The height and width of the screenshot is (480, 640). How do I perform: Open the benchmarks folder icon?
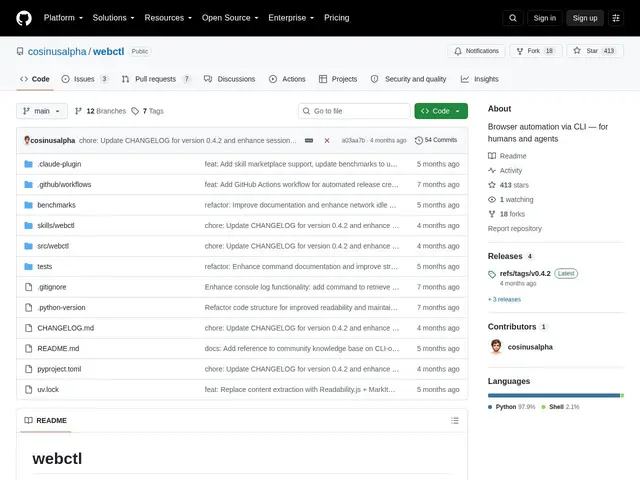(x=28, y=205)
